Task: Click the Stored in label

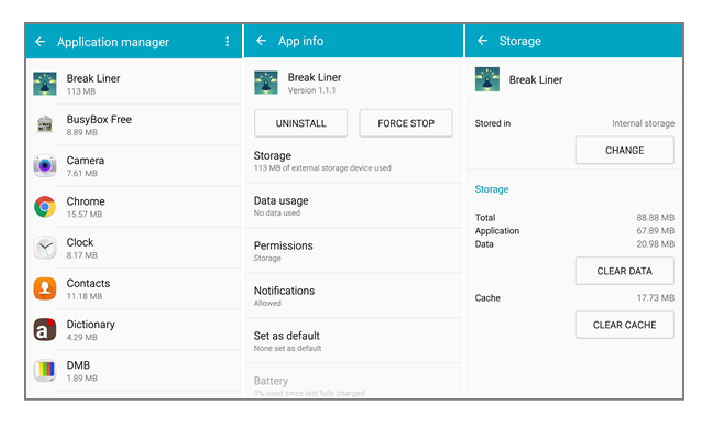Action: coord(492,124)
